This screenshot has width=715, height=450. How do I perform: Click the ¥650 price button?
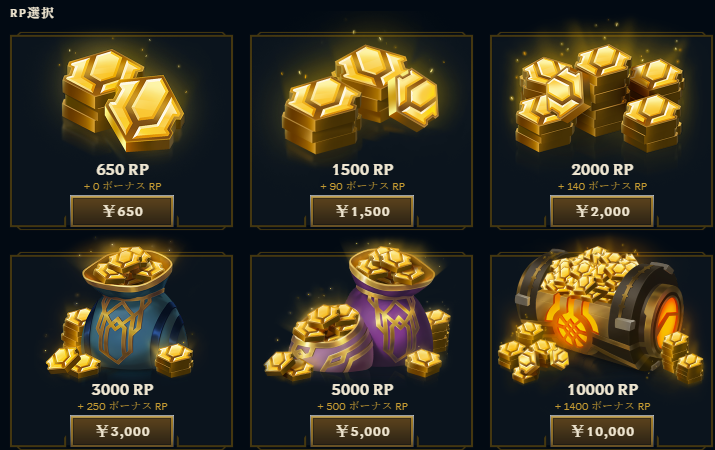122,211
